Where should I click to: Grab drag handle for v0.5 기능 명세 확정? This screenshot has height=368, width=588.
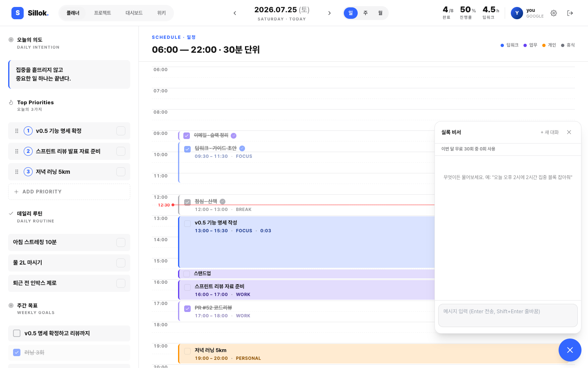pyautogui.click(x=17, y=131)
